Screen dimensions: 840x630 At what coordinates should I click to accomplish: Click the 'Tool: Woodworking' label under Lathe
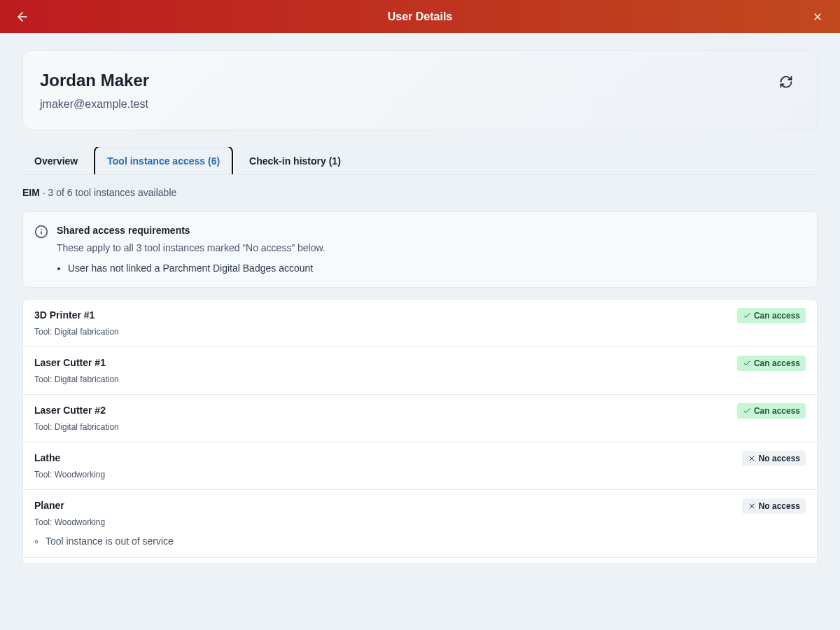(69, 475)
